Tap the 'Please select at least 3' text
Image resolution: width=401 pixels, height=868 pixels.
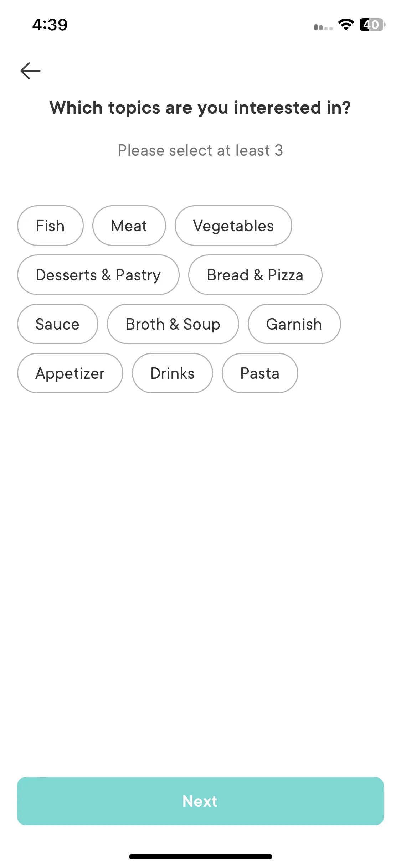pyautogui.click(x=200, y=150)
